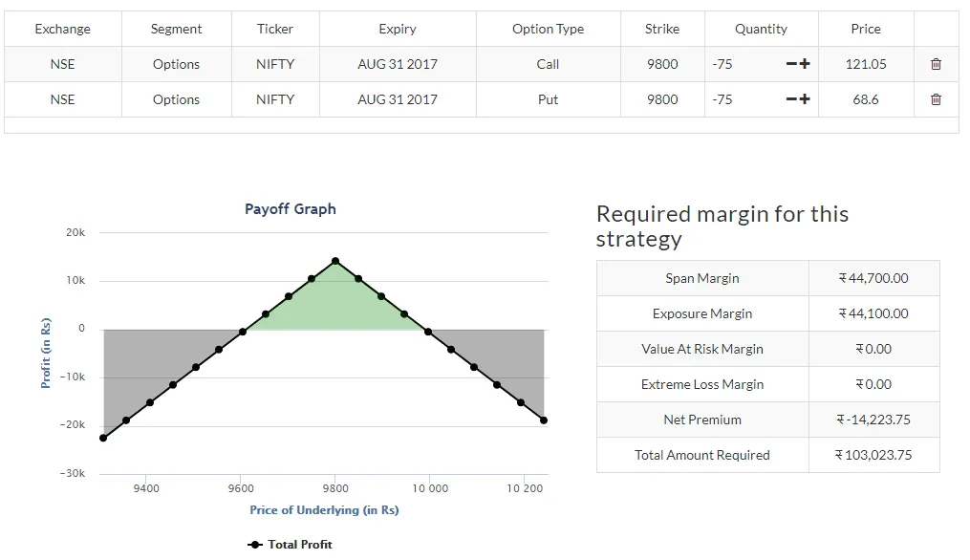The width and height of the screenshot is (970, 560).
Task: Click the Strike column header
Action: [x=662, y=29]
